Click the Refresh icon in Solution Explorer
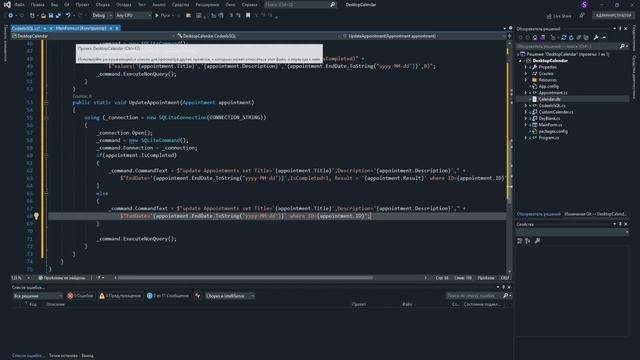Viewport: 640px width, 360px height. 571,38
